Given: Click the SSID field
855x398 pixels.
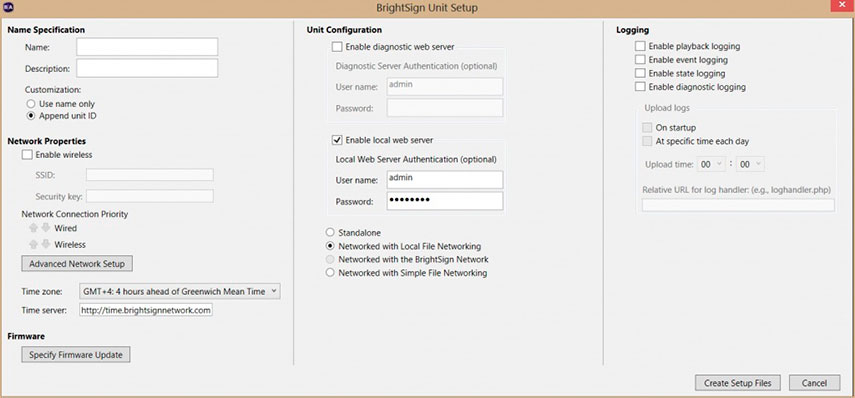Looking at the screenshot, I should pyautogui.click(x=150, y=175).
